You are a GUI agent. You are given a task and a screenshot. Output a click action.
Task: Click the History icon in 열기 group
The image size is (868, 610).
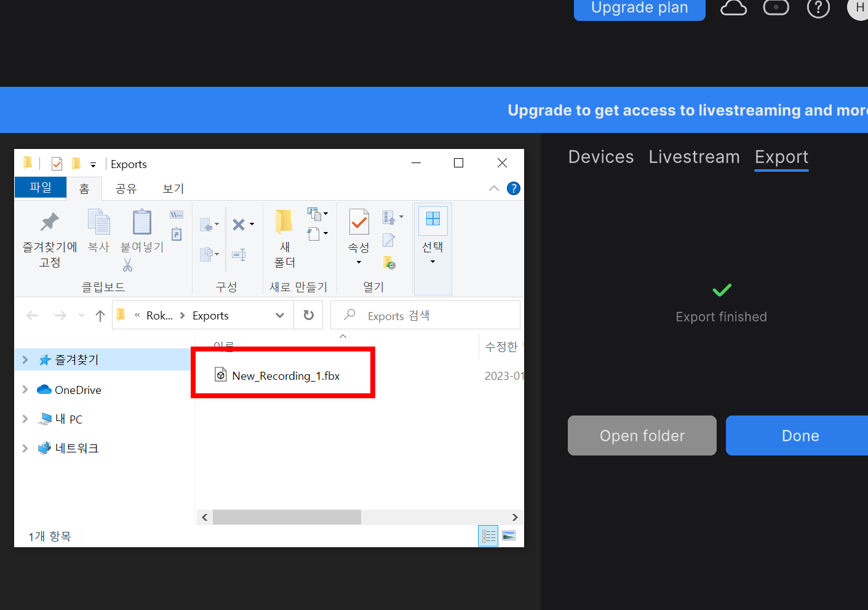click(389, 263)
